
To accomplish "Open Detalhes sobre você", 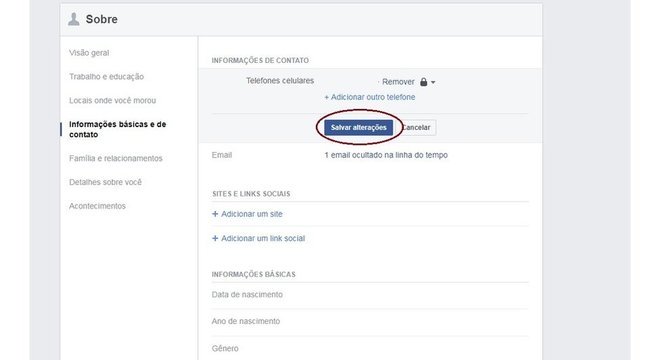I will [x=105, y=182].
